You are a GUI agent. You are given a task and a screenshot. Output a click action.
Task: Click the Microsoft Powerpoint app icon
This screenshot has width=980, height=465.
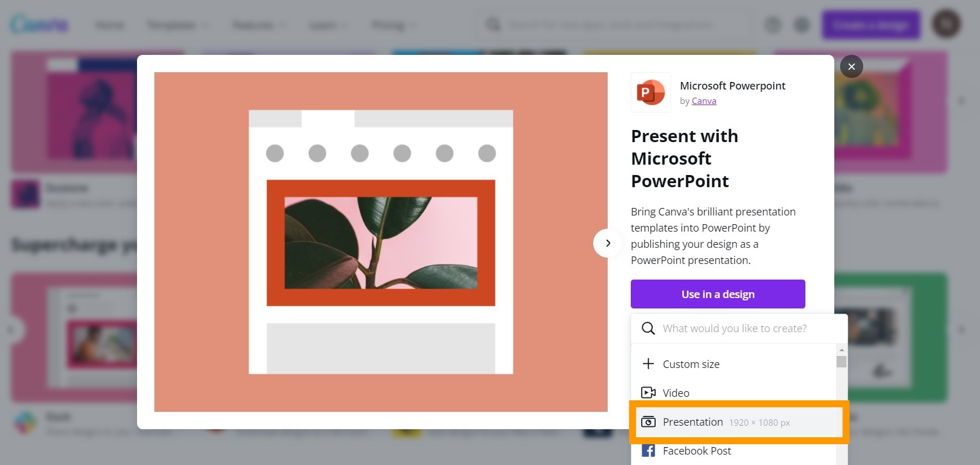651,92
